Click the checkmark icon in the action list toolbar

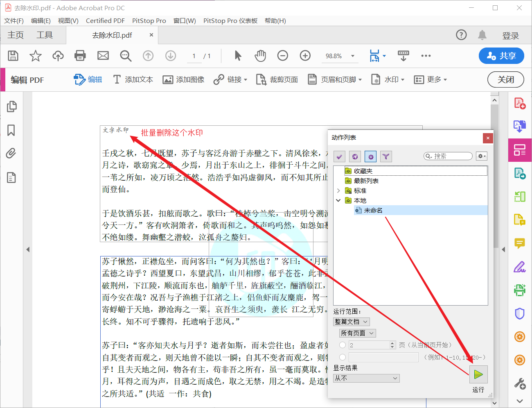pyautogui.click(x=339, y=156)
